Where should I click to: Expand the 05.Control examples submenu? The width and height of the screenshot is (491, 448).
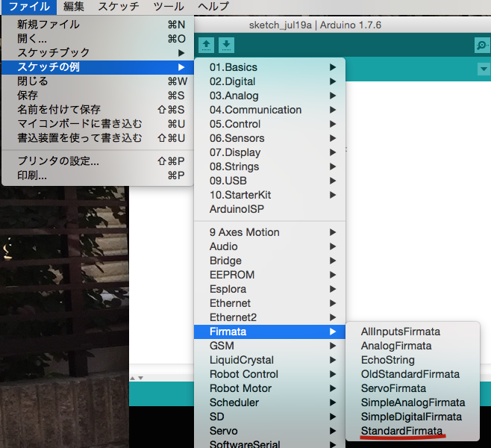pos(269,124)
